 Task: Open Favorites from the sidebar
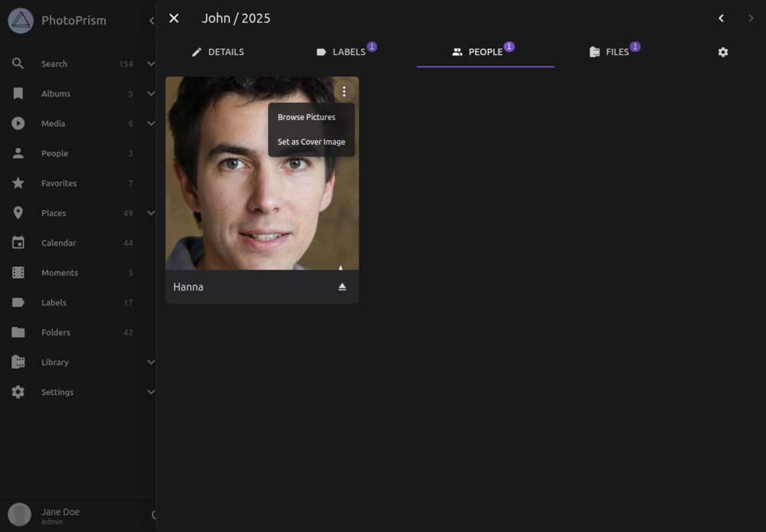click(x=57, y=183)
